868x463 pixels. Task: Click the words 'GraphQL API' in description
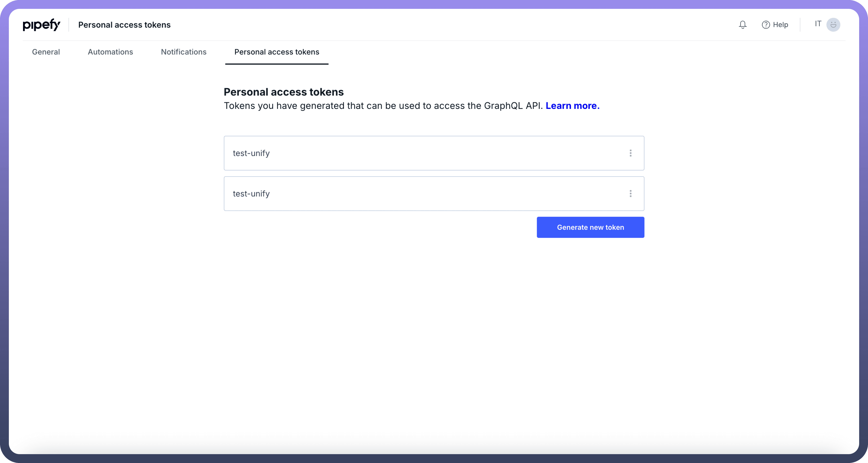513,106
